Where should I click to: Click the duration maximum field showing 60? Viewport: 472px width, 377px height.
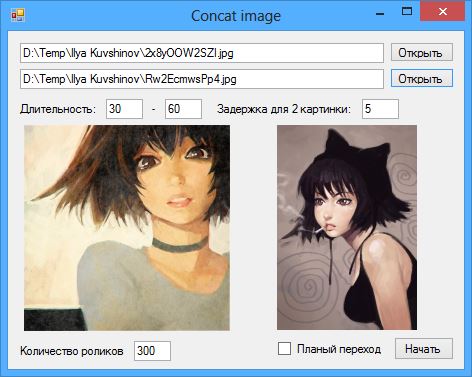click(183, 109)
